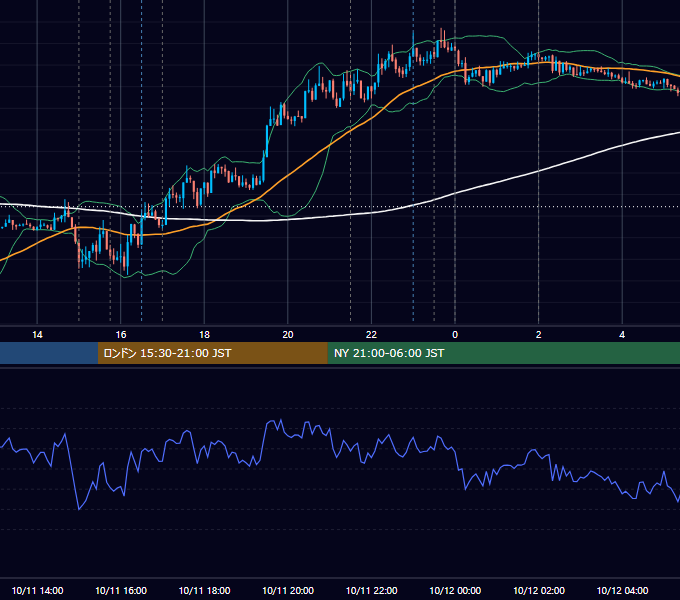The height and width of the screenshot is (600, 680).
Task: Click the 14 hour label on the upper time axis
Action: point(37,335)
